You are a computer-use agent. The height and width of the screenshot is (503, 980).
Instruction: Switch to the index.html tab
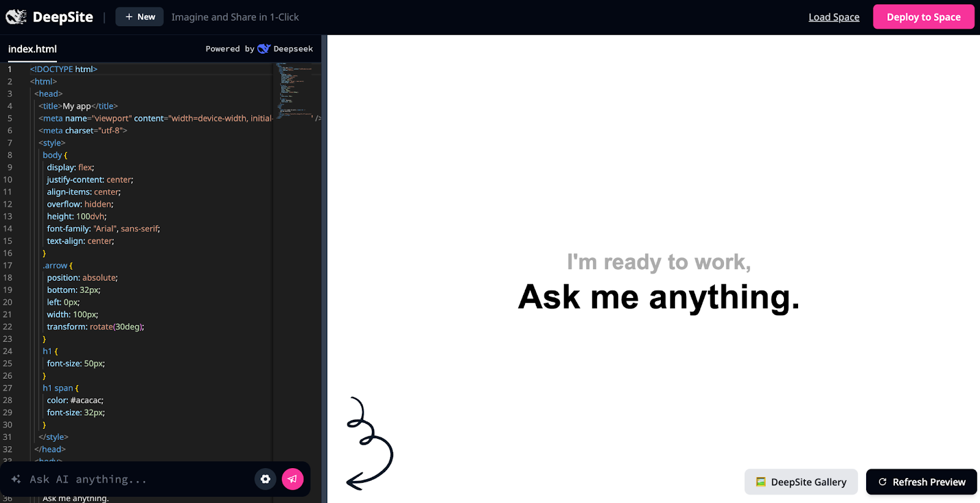pos(32,49)
